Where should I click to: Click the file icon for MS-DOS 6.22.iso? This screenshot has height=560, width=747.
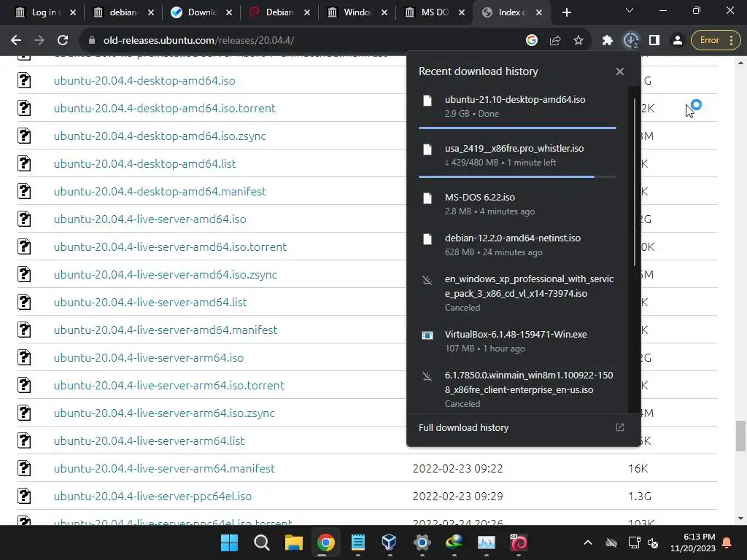[x=427, y=198]
